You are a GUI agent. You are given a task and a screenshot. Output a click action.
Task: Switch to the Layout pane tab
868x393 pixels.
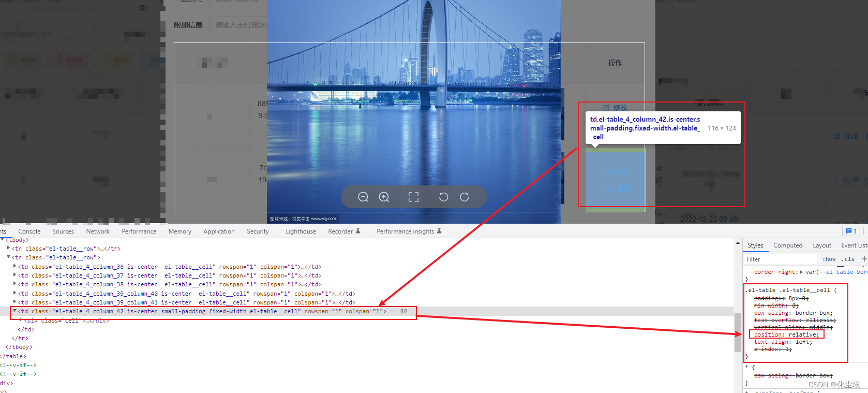click(822, 245)
